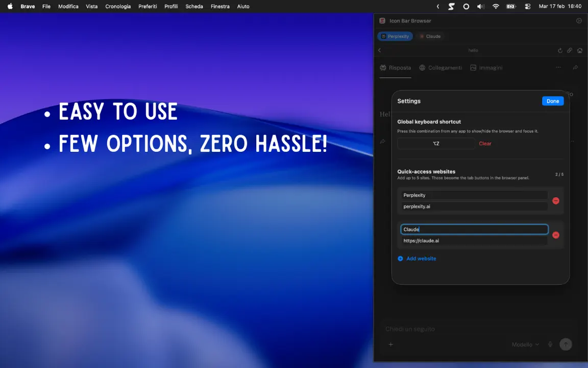Open Control Center in menu bar
This screenshot has width=588, height=368.
(x=528, y=6)
